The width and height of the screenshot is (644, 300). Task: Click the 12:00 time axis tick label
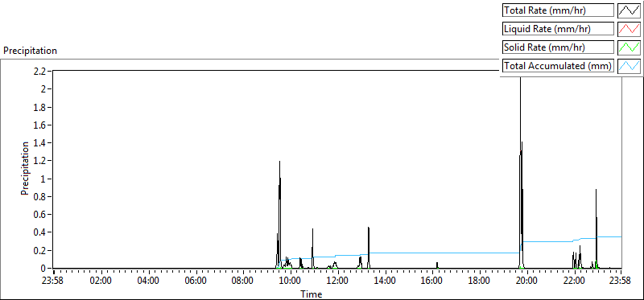(338, 282)
